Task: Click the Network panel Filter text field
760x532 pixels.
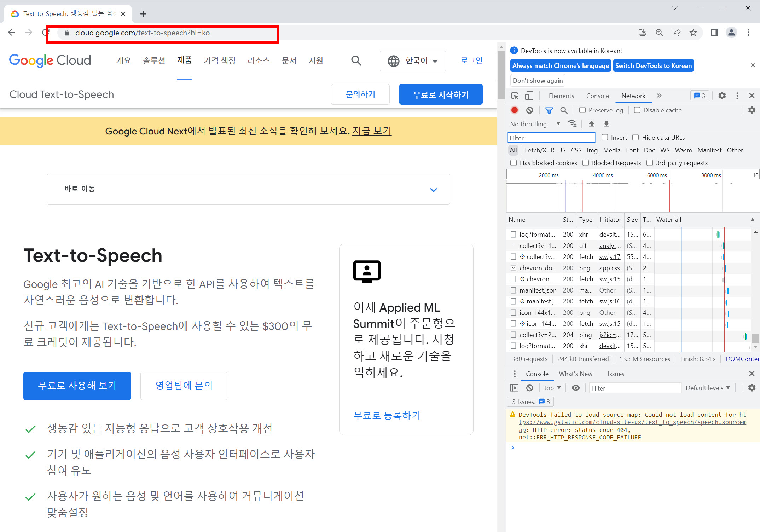Action: pos(551,138)
